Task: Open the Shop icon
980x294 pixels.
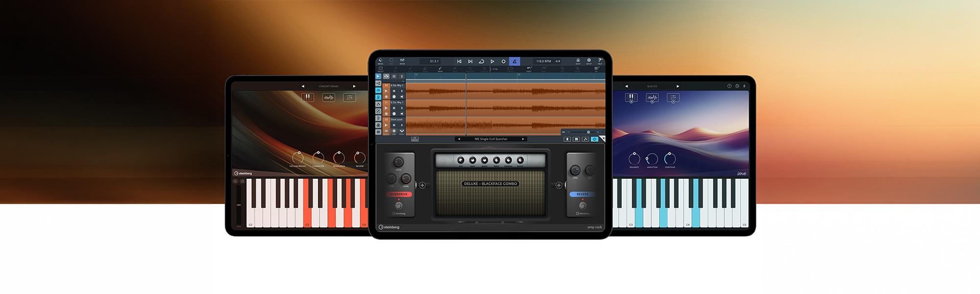Action: (578, 61)
